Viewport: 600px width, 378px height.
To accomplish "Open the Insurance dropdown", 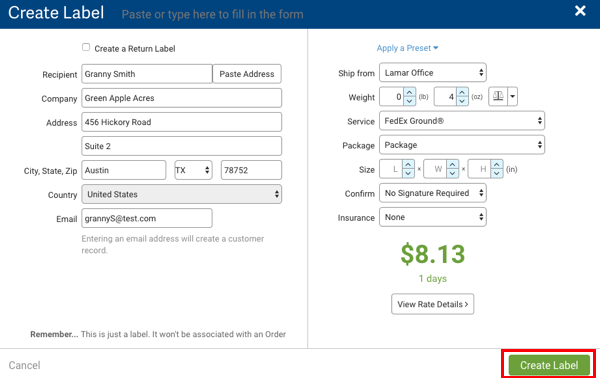I will pos(433,217).
